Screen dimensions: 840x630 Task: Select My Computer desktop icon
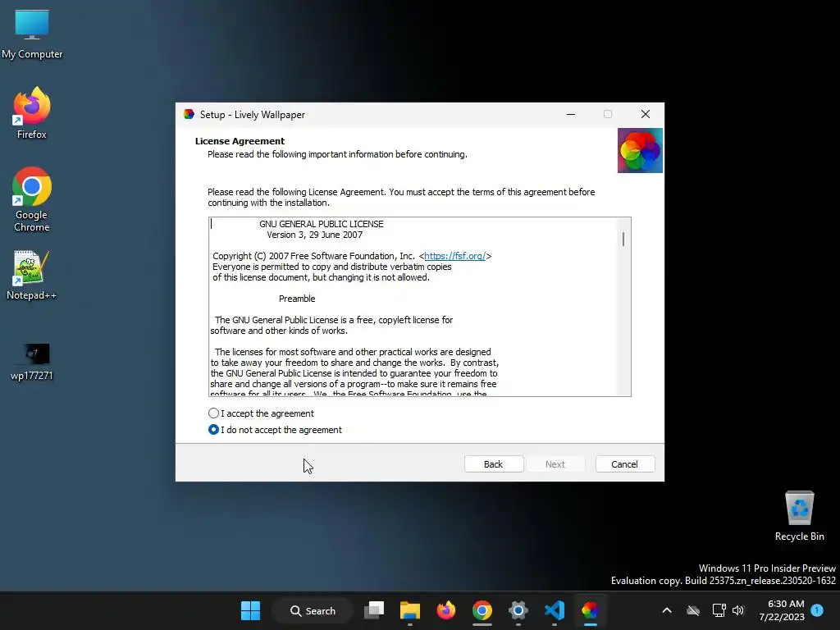(x=32, y=34)
